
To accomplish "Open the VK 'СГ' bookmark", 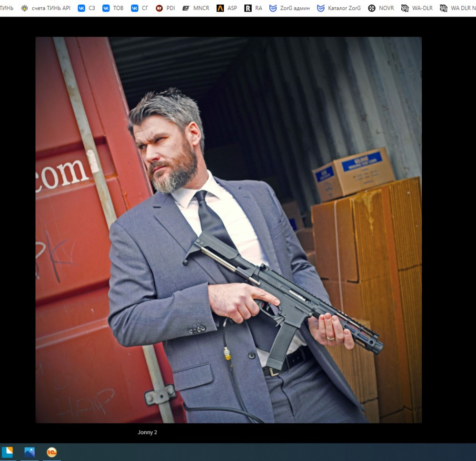I will click(x=139, y=8).
